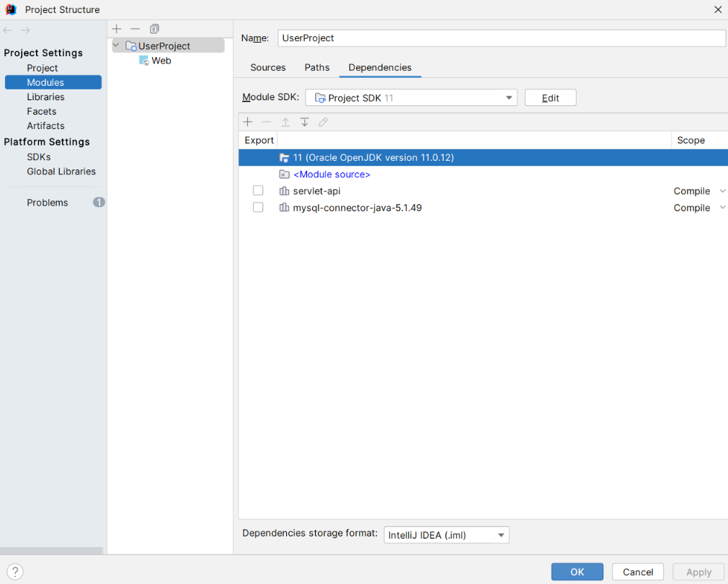The image size is (728, 584).
Task: Click the Problems count badge
Action: click(99, 202)
